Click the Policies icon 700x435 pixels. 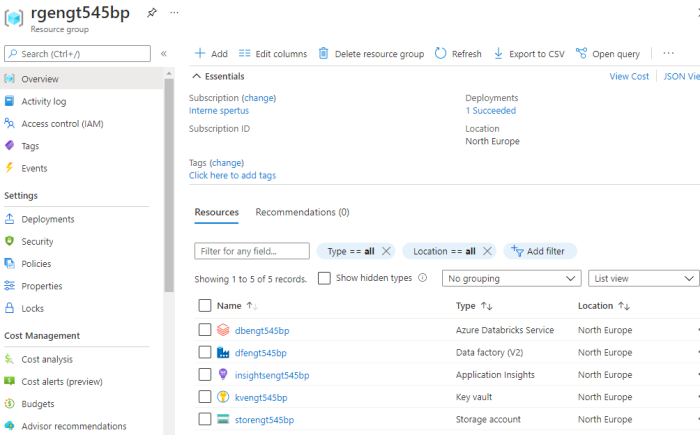point(9,264)
